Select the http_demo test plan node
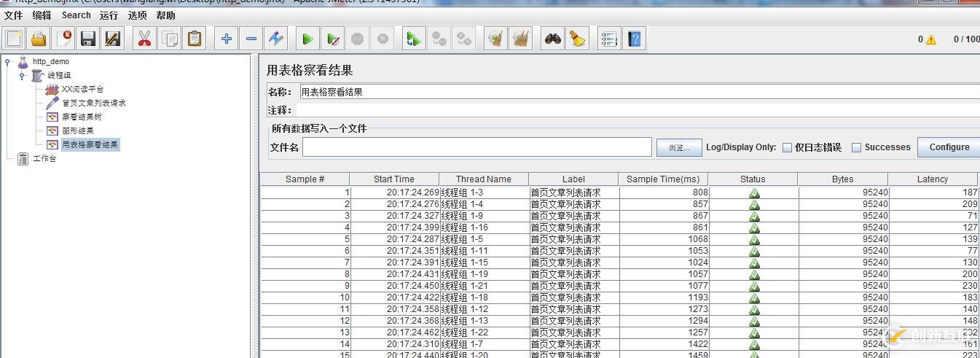Image resolution: width=980 pixels, height=358 pixels. (x=51, y=61)
